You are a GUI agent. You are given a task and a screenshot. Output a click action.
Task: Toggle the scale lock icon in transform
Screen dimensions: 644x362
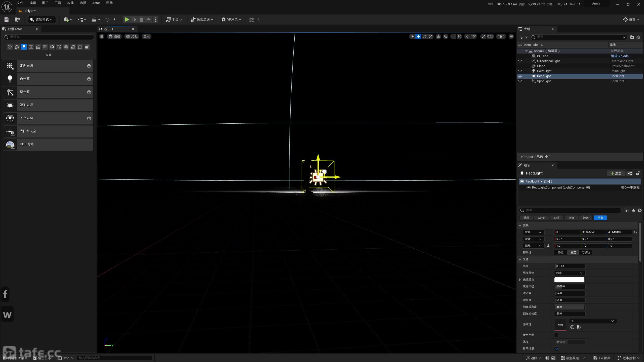tap(548, 246)
